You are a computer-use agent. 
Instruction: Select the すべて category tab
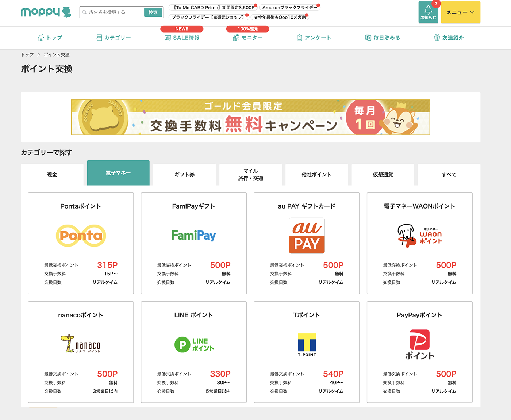click(x=449, y=175)
